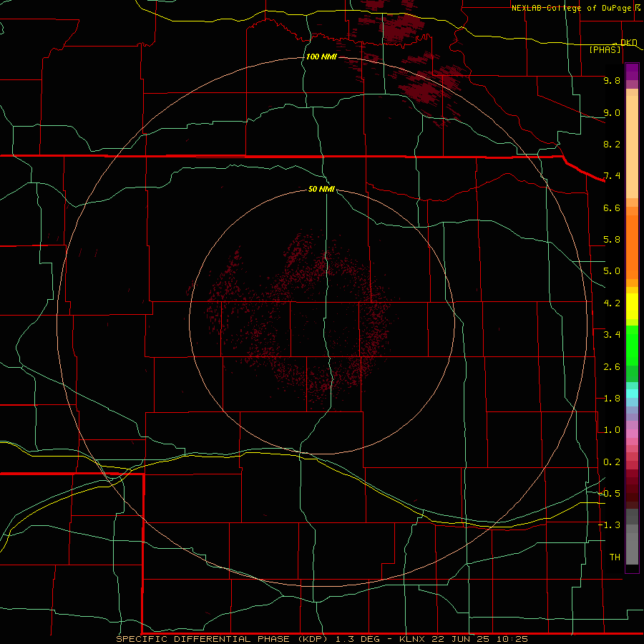Click the 10:25 timestamp
The width and height of the screenshot is (644, 644).
(x=512, y=639)
